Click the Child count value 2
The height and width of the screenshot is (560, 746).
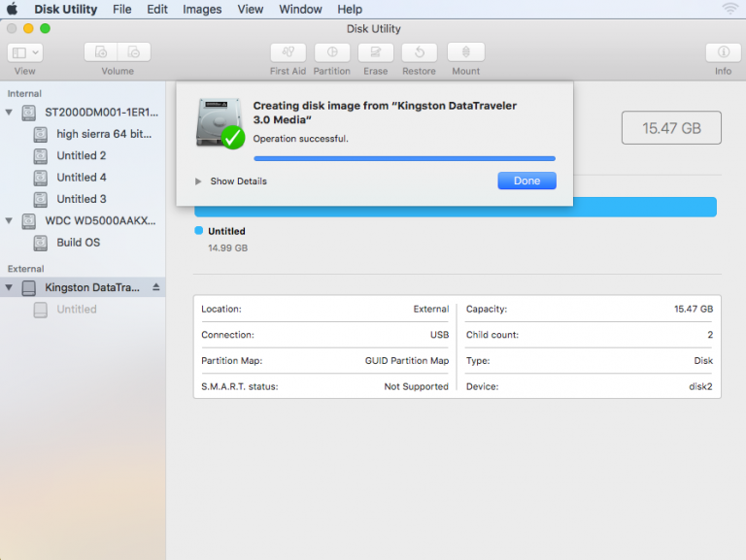click(710, 335)
